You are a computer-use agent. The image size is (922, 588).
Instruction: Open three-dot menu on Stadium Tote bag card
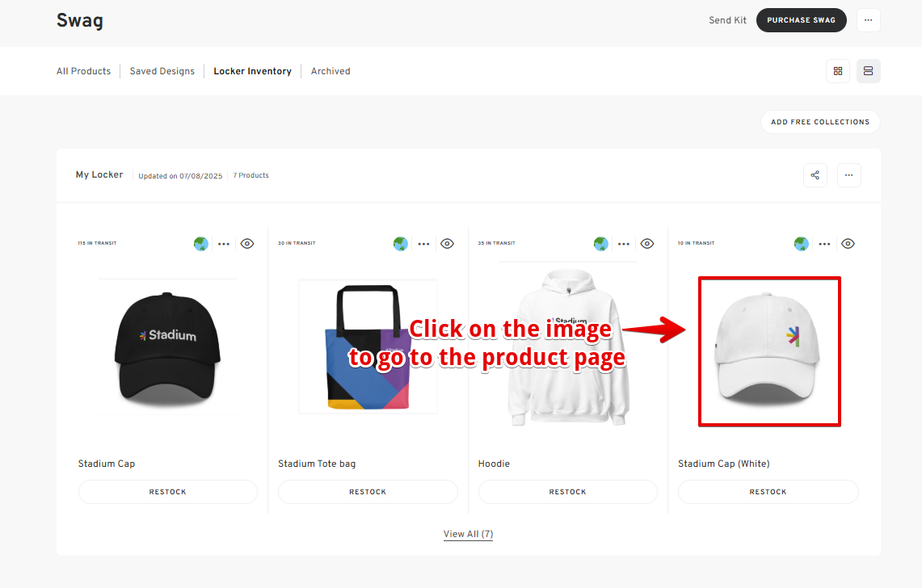(x=424, y=244)
